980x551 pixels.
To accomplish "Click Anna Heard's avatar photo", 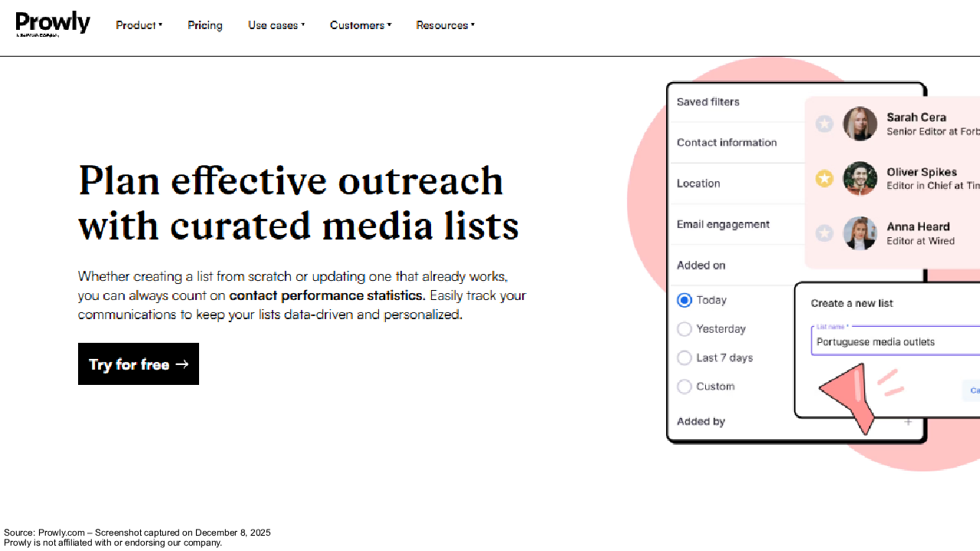I will click(x=860, y=233).
